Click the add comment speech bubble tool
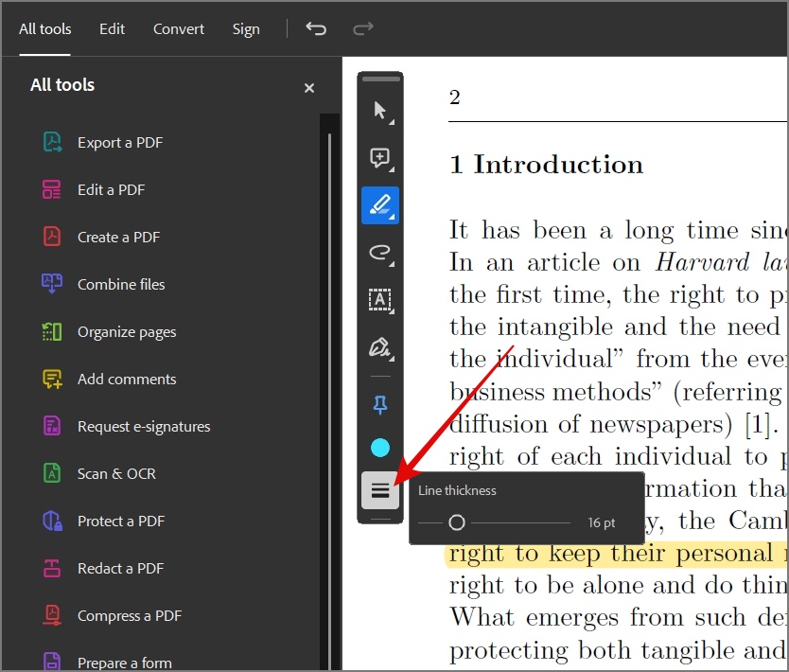The image size is (789, 672). coord(380,158)
